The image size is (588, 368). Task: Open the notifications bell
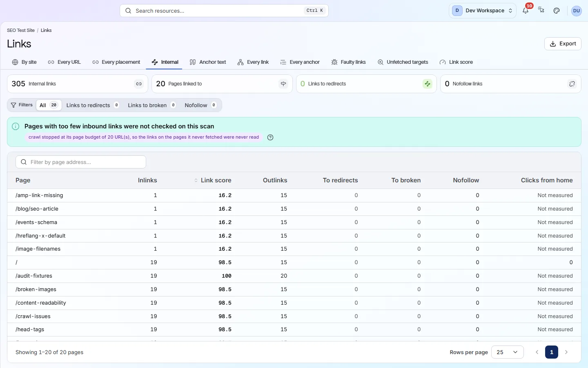[526, 11]
